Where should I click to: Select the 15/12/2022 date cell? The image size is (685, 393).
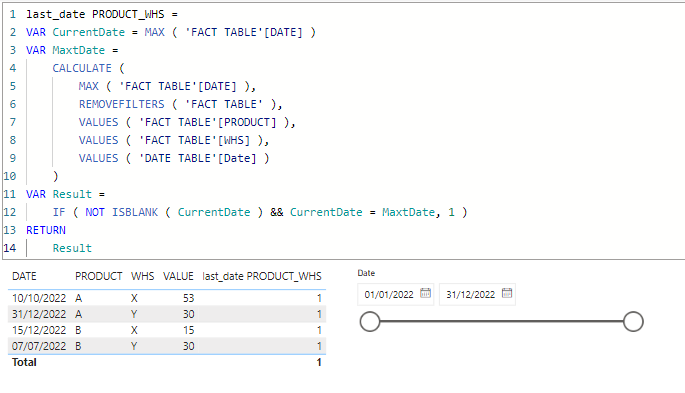(39, 330)
